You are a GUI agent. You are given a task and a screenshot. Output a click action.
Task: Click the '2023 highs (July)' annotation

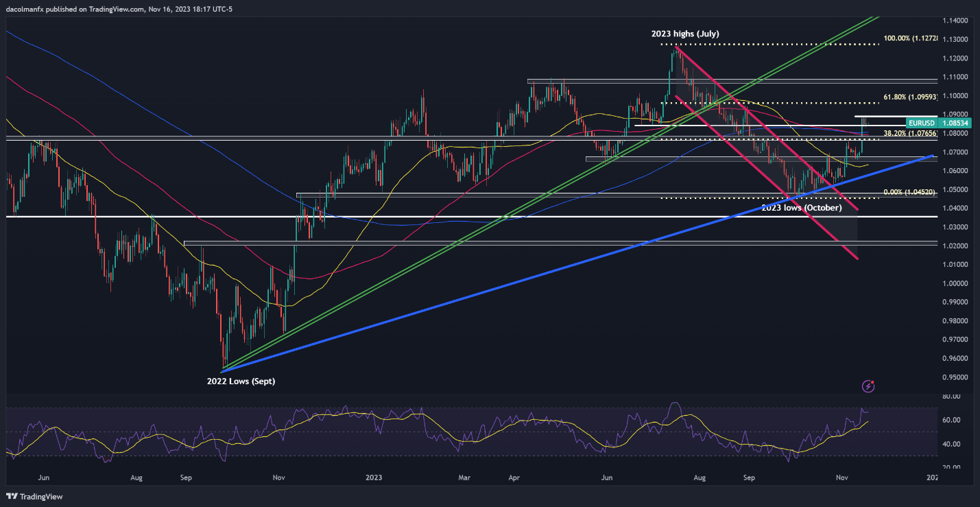[x=685, y=34]
